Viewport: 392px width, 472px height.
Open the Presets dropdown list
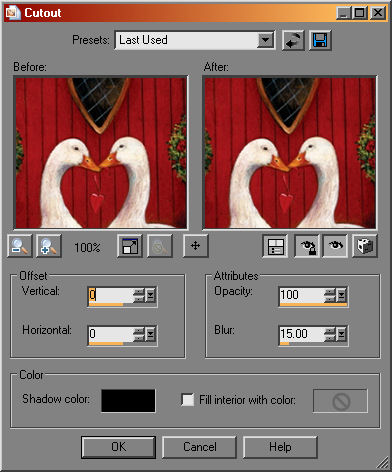click(266, 41)
